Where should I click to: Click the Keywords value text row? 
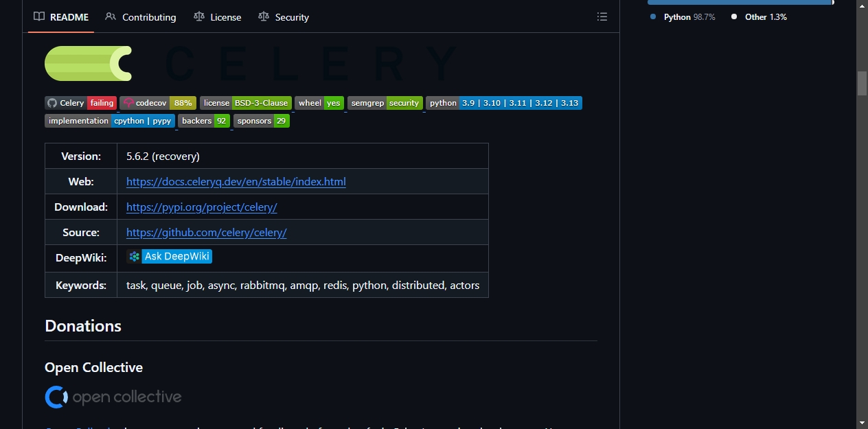pyautogui.click(x=303, y=285)
